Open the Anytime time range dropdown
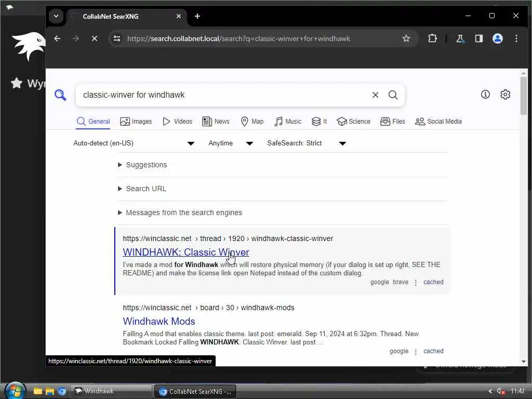 coord(231,143)
